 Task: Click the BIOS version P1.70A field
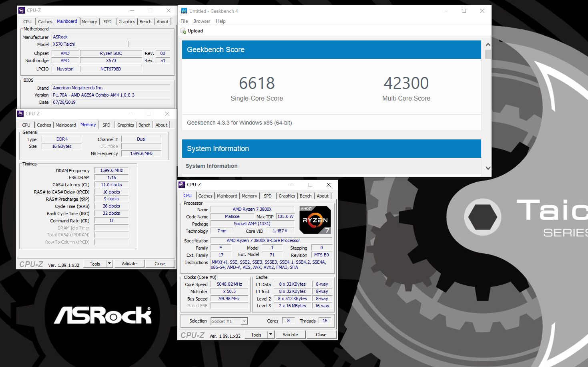[111, 95]
